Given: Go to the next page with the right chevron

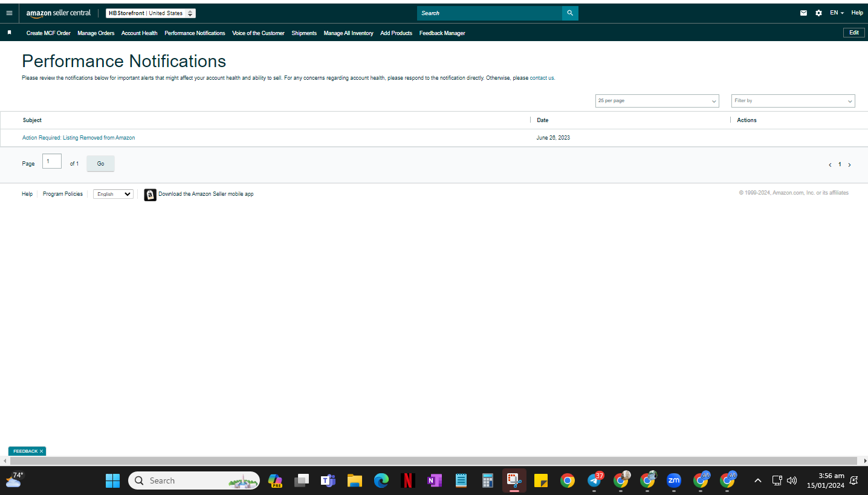Looking at the screenshot, I should [849, 164].
